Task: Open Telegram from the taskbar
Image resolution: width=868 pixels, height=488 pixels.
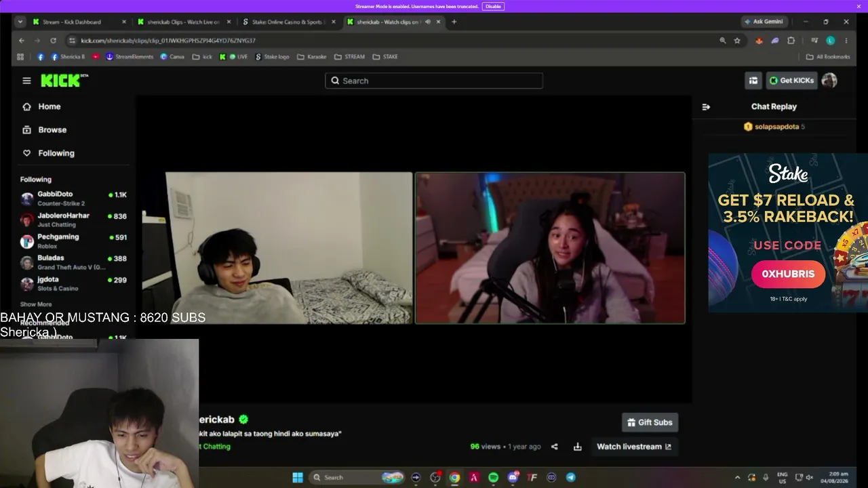Action: [570, 477]
